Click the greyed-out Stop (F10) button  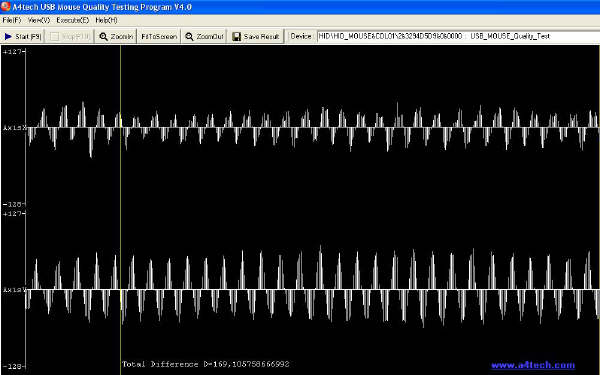(x=70, y=36)
